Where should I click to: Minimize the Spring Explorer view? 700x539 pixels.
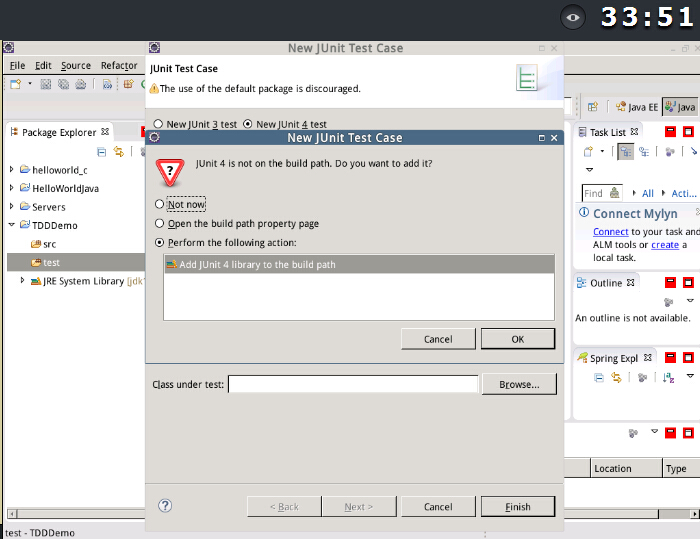[670, 357]
